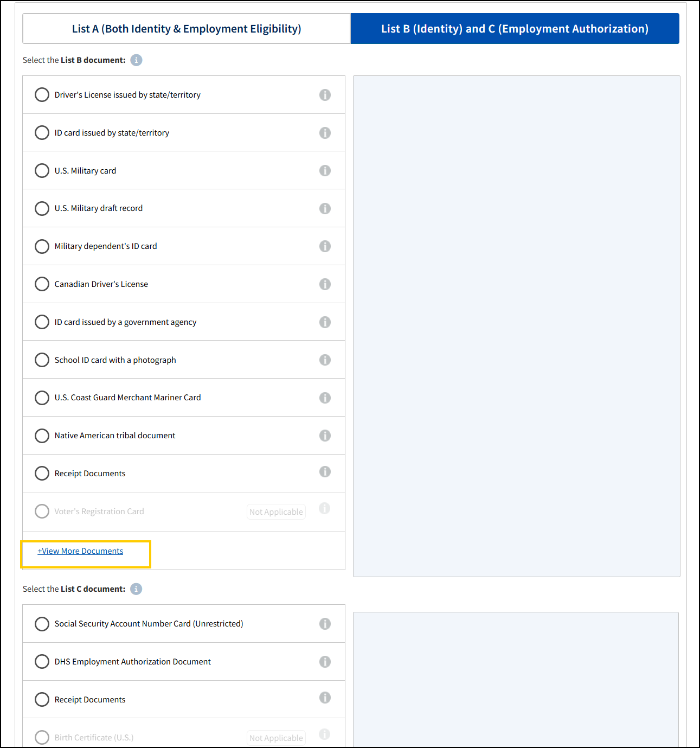Click the Not Applicable label near Voter's Registration Card
This screenshot has width=700, height=748.
tap(276, 512)
